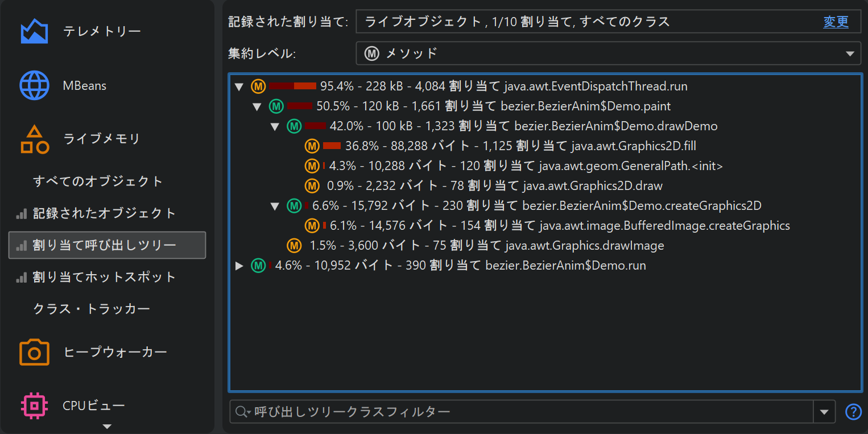Open すべてのオブジェクト view
The width and height of the screenshot is (868, 434).
98,181
